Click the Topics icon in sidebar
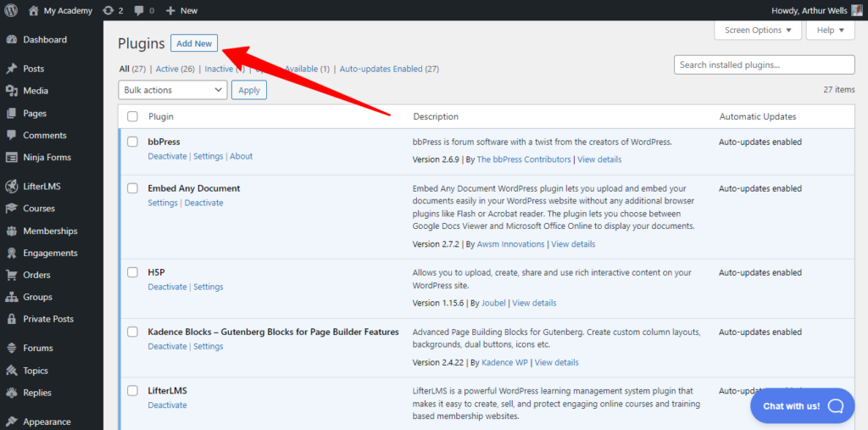Viewport: 868px width, 430px height. (x=12, y=371)
